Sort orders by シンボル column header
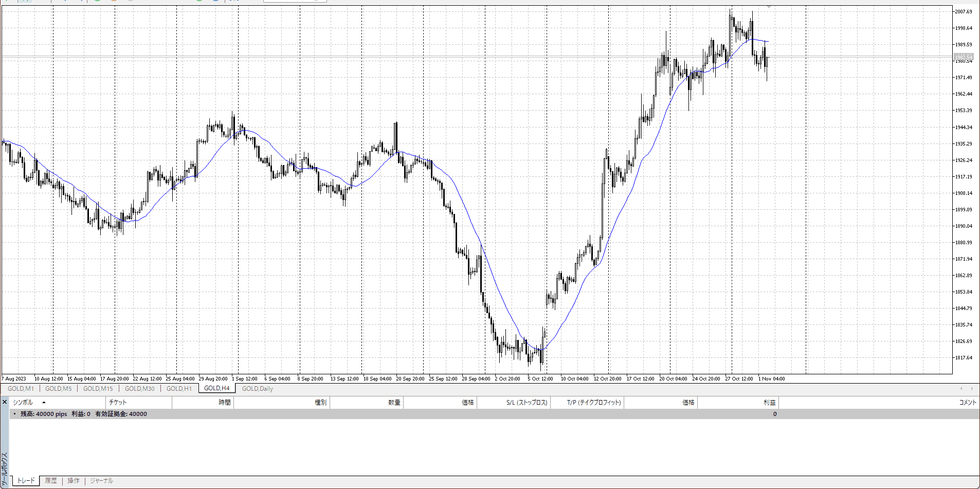The image size is (980, 489). point(23,403)
